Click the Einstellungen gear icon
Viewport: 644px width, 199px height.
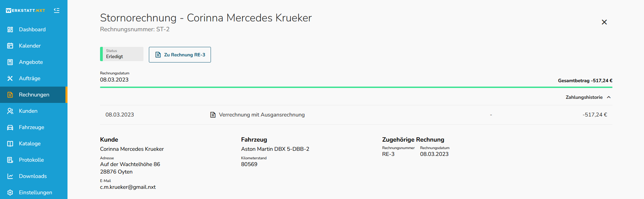pyautogui.click(x=10, y=193)
